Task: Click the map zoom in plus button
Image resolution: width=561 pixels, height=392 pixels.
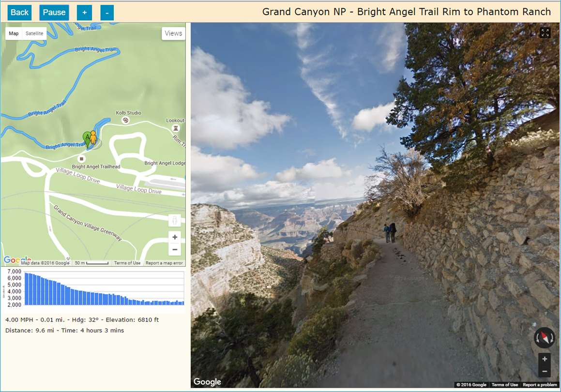Action: click(175, 237)
